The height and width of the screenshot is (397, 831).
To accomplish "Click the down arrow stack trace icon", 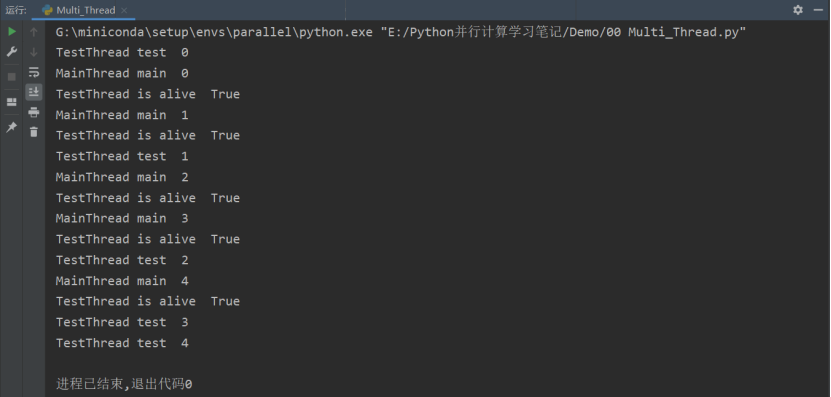I will (34, 52).
